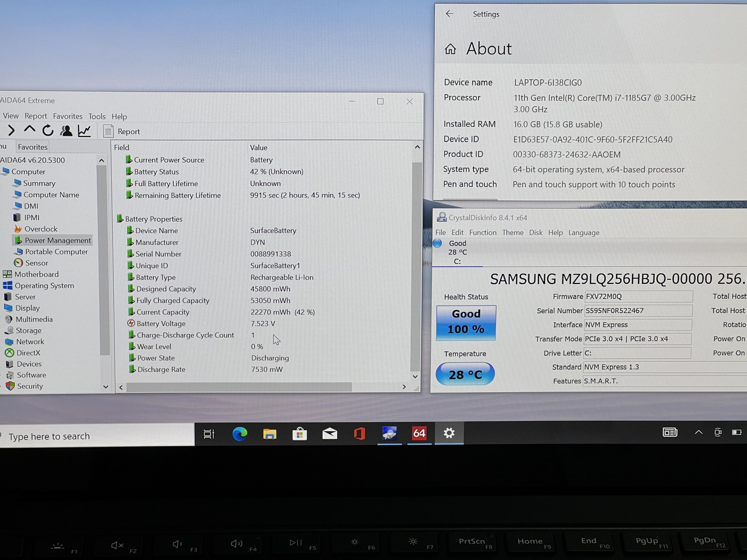This screenshot has width=747, height=560.
Task: Show hidden system tray icons chevron
Action: click(x=698, y=432)
